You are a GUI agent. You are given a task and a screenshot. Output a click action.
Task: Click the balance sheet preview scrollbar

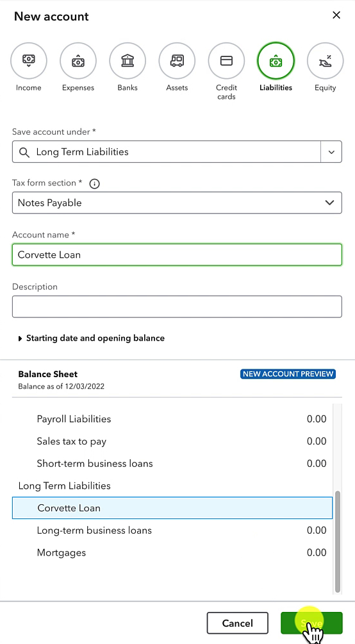click(337, 541)
